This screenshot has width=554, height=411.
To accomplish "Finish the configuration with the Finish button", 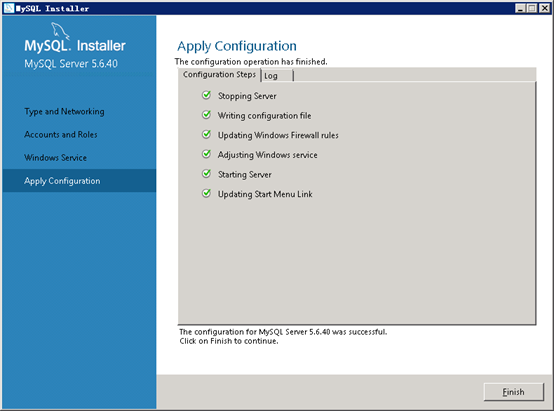I will pyautogui.click(x=513, y=392).
